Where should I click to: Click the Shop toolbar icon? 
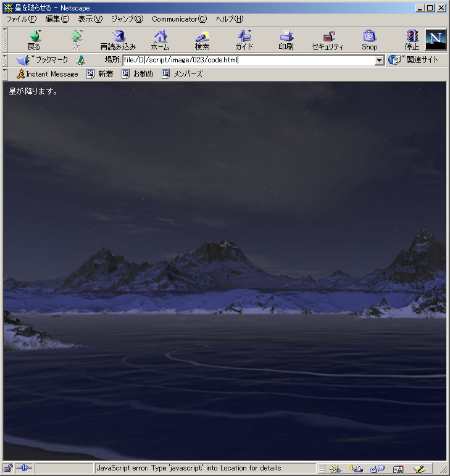click(x=369, y=40)
